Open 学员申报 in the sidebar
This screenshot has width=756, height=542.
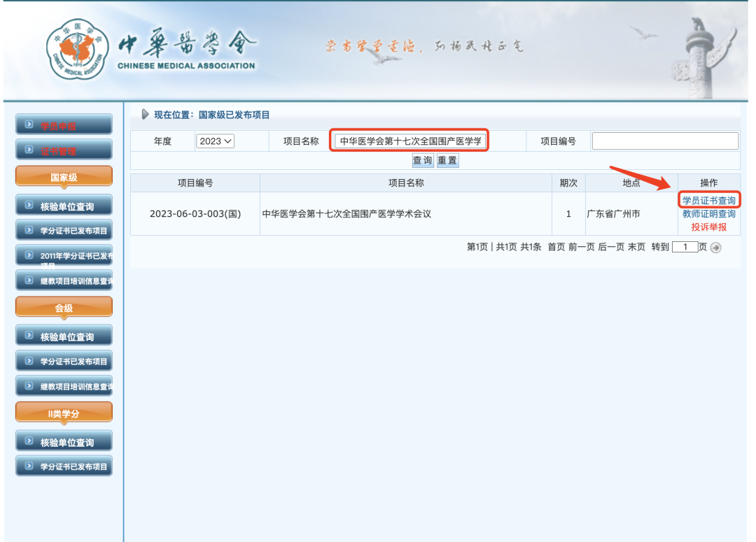(x=64, y=124)
